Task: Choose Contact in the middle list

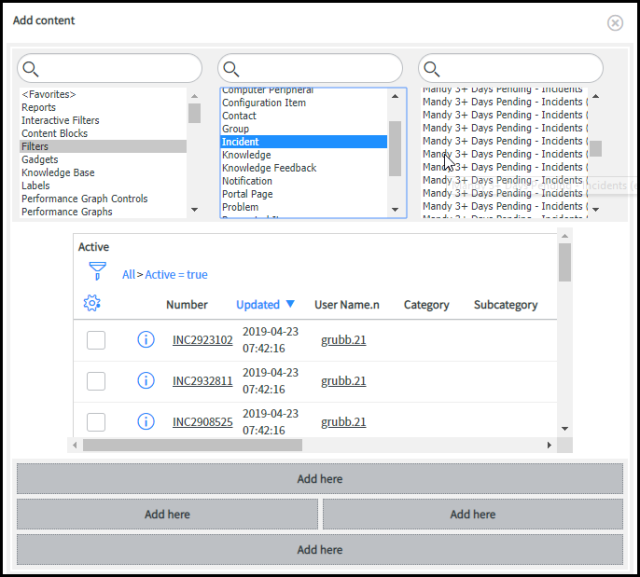Action: (x=304, y=116)
